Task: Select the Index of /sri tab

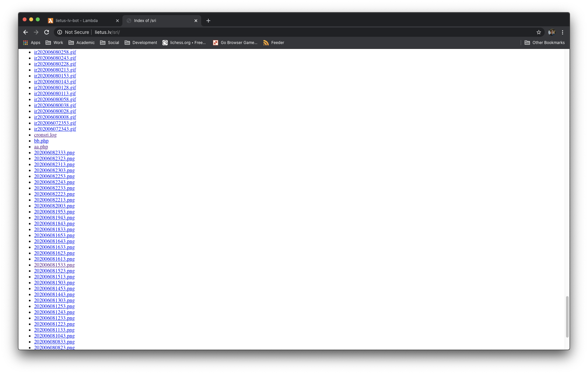Action: (x=145, y=20)
